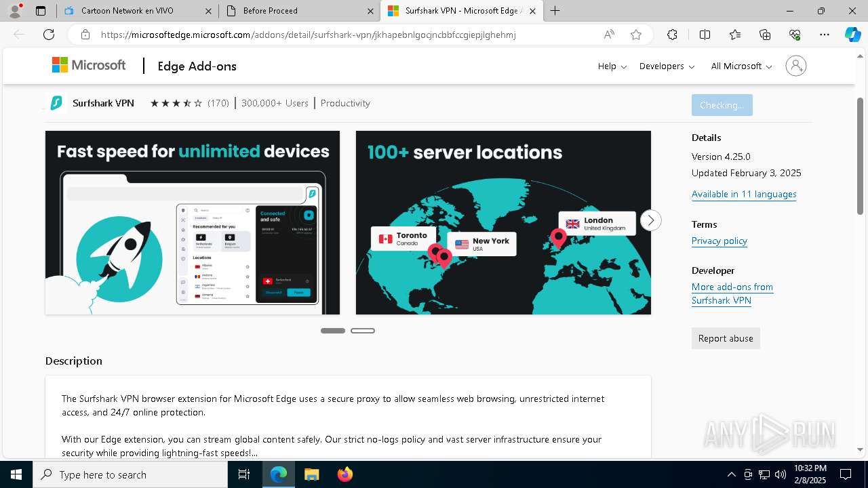
Task: Open the Collections icon
Action: coord(765,35)
